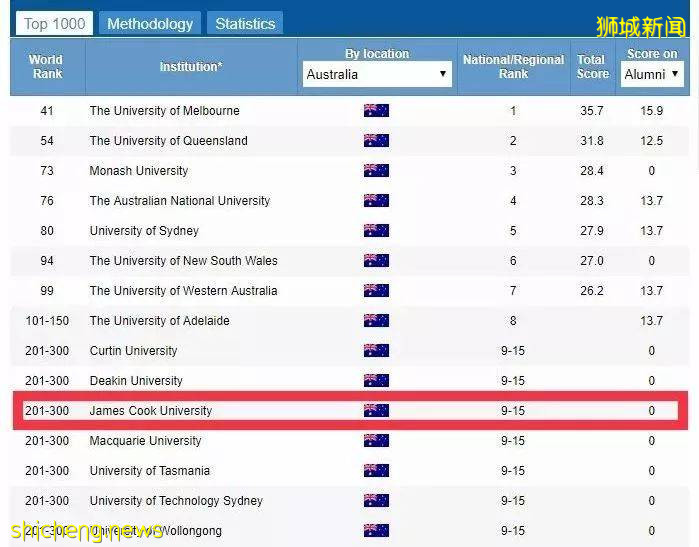Click the flag beside Macquarie University

point(376,441)
